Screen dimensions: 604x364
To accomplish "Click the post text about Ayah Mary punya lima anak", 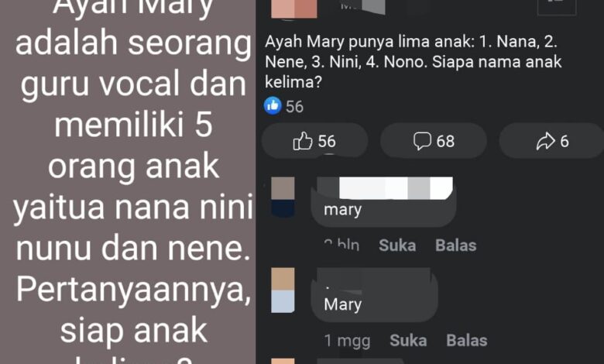I will (x=413, y=62).
